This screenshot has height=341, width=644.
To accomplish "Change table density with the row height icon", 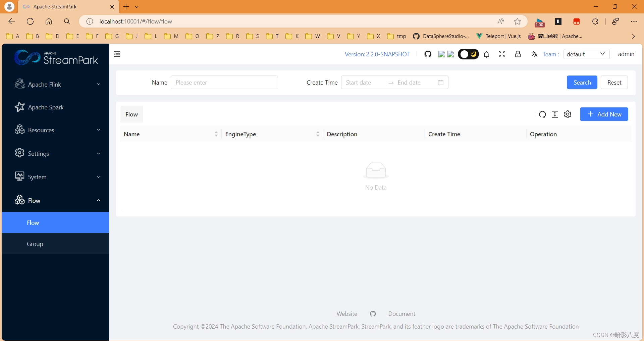I will (x=555, y=114).
